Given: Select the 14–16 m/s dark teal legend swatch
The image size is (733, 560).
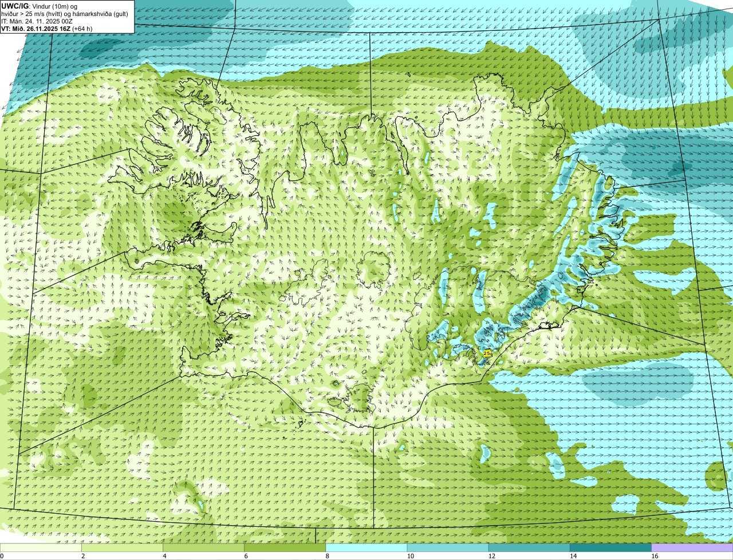Looking at the screenshot, I should (610, 548).
